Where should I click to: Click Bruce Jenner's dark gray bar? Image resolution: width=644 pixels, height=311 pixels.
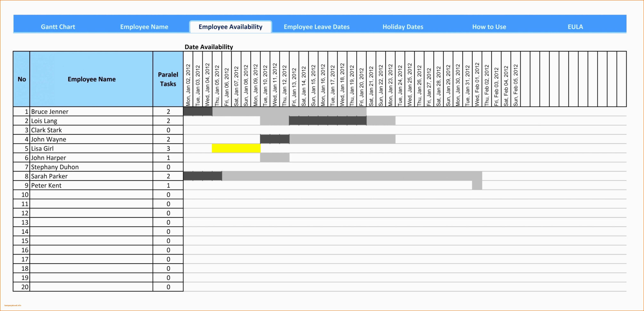pos(198,112)
